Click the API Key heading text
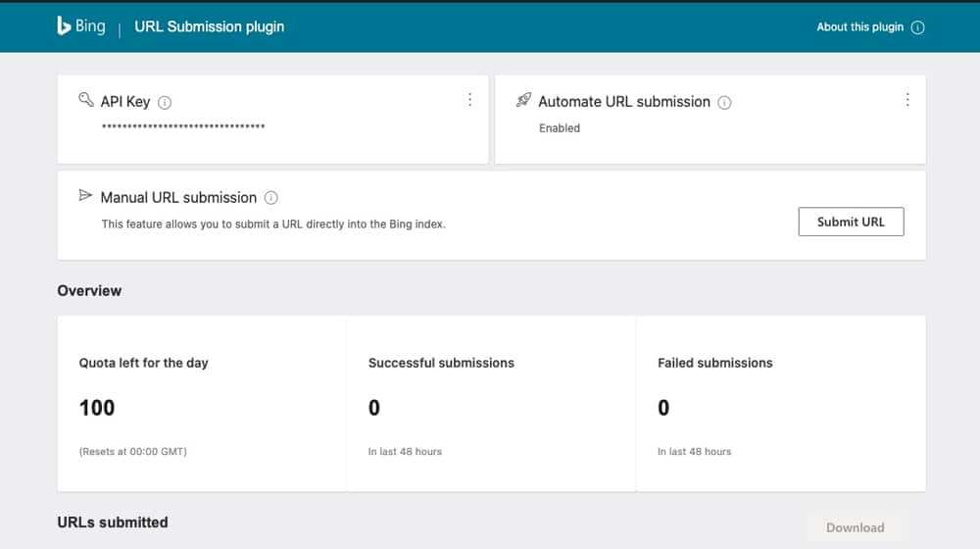This screenshot has height=549, width=980. click(125, 101)
